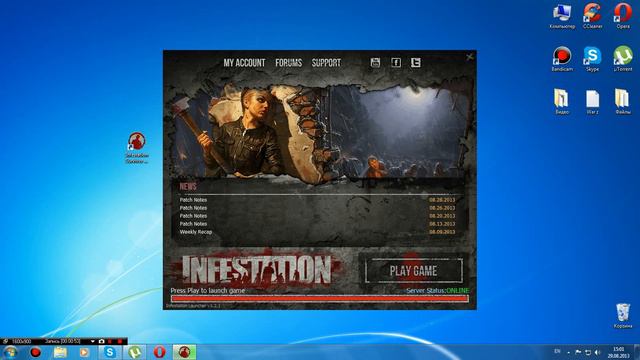640x360 pixels.
Task: Open the YouTube link icon in launcher
Action: point(375,62)
